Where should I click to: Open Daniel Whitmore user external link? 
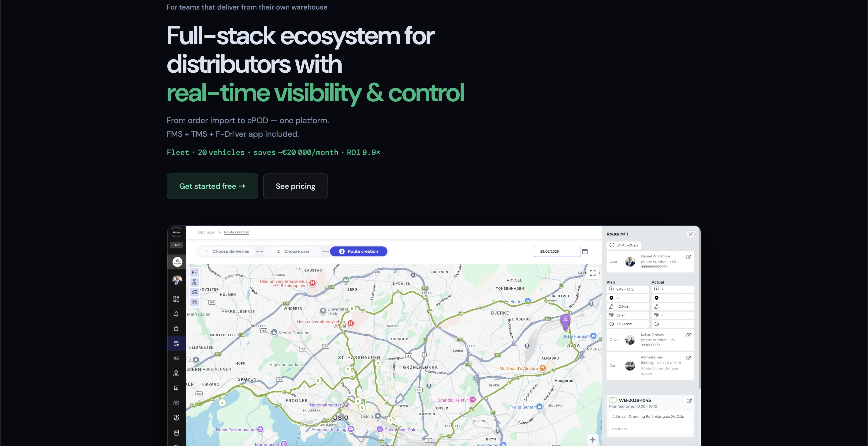point(689,257)
